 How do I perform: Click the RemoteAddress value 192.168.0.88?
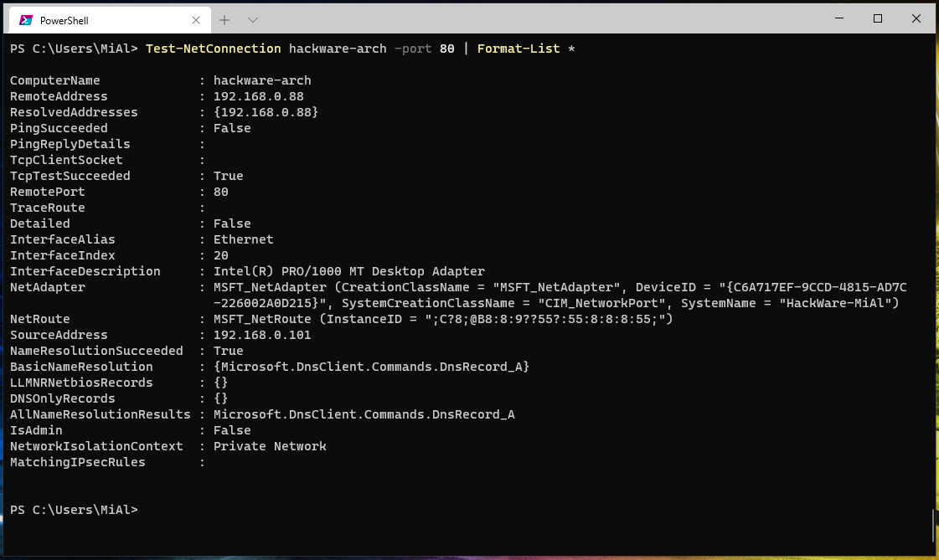click(x=258, y=96)
